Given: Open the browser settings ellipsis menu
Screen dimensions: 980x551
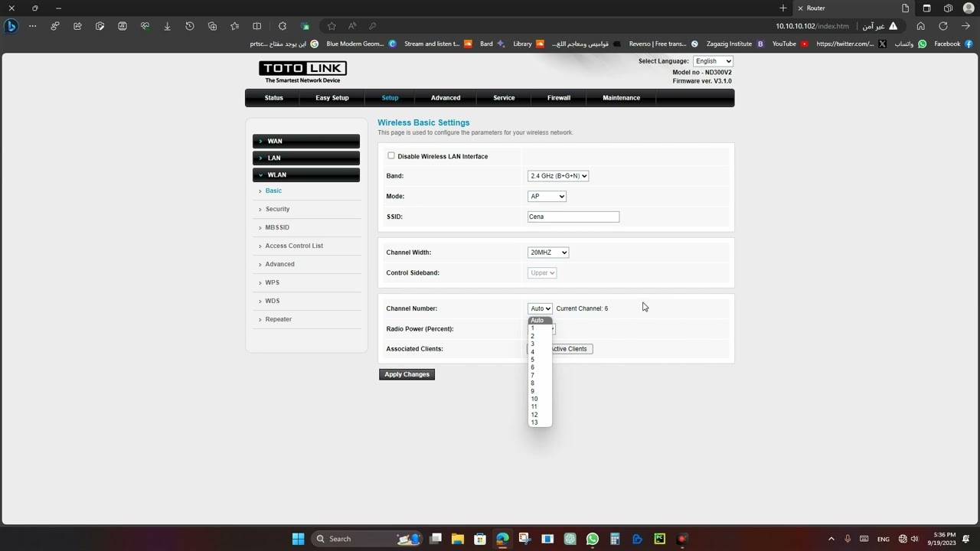Looking at the screenshot, I should (32, 26).
